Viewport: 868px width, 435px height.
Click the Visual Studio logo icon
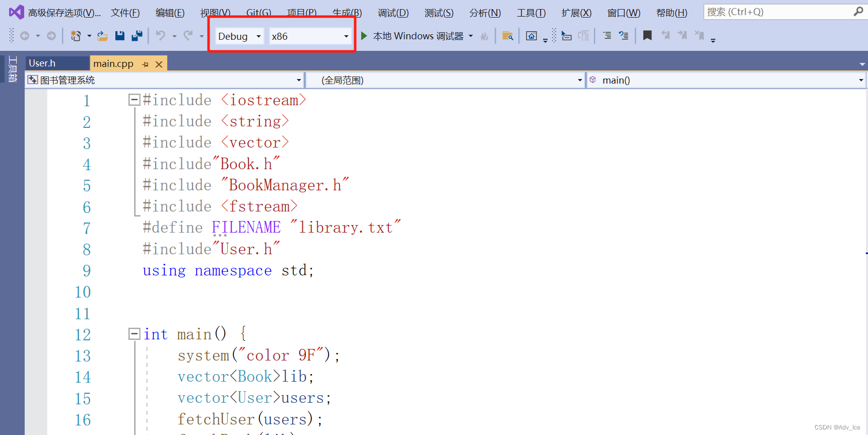[16, 12]
